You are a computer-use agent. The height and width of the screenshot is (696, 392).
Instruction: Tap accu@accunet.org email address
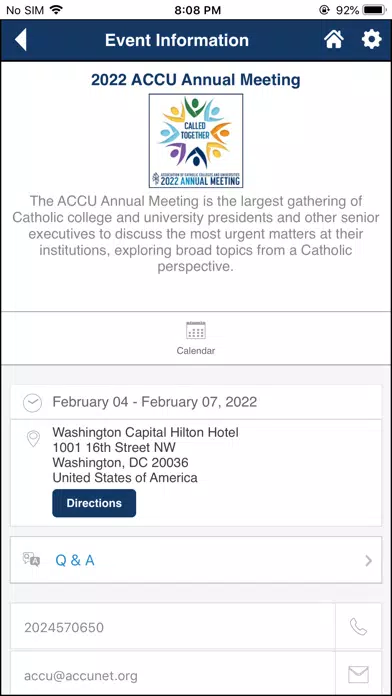tap(81, 676)
